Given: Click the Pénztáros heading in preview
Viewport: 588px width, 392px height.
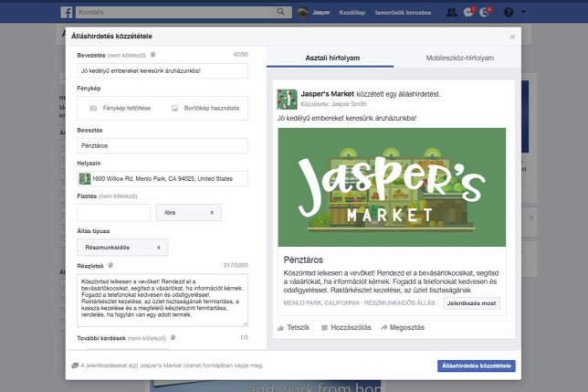Looking at the screenshot, I should 303,260.
